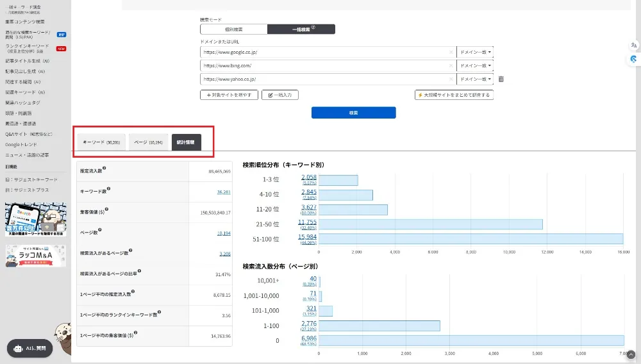
Task: Open 周辺語・連想語 in the sidebar
Action: tap(21, 124)
